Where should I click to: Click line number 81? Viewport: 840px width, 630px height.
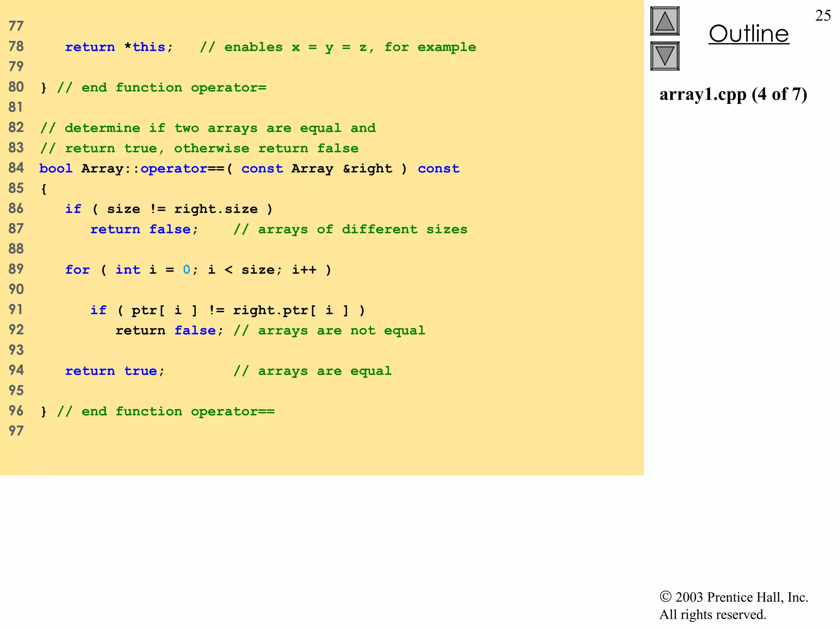click(x=16, y=107)
